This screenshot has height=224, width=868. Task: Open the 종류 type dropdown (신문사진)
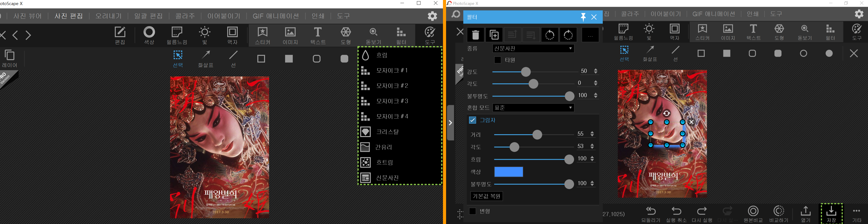[x=533, y=49]
